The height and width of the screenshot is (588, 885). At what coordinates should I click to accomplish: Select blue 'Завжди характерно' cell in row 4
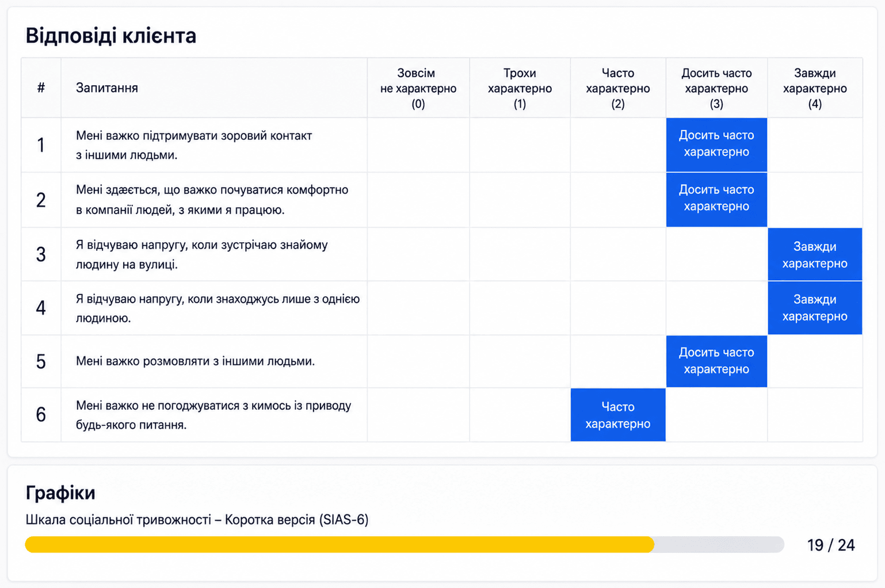point(815,308)
